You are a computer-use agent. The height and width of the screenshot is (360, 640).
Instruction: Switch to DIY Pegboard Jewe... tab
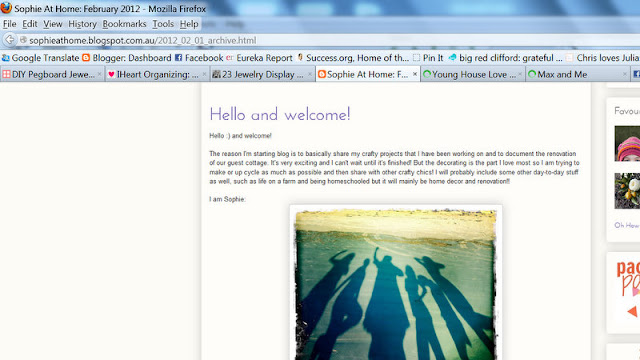pos(52,74)
